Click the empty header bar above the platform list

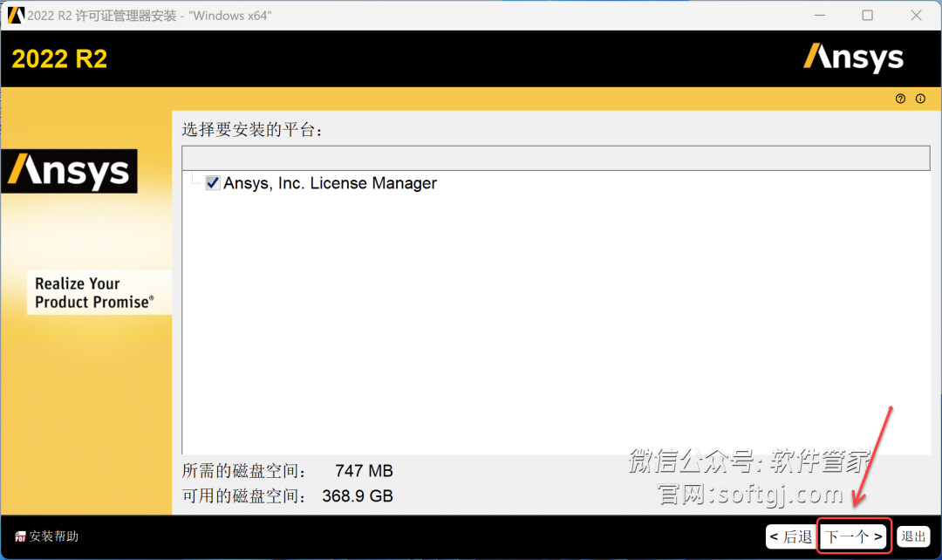click(556, 158)
